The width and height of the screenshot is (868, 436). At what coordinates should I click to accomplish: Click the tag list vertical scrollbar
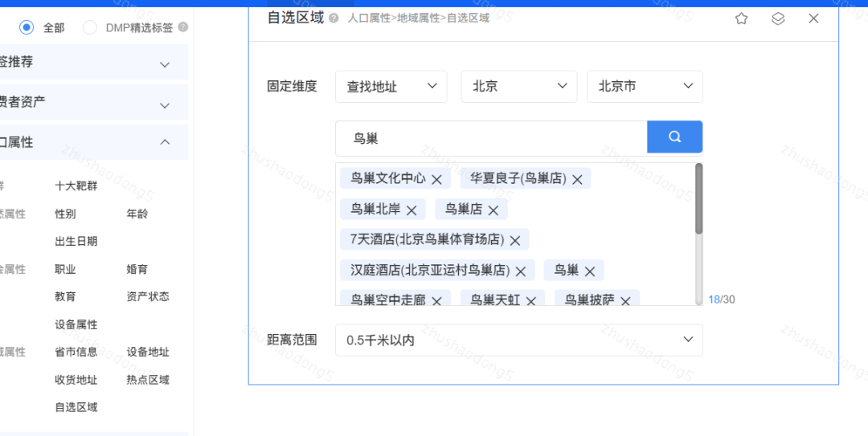pos(698,198)
